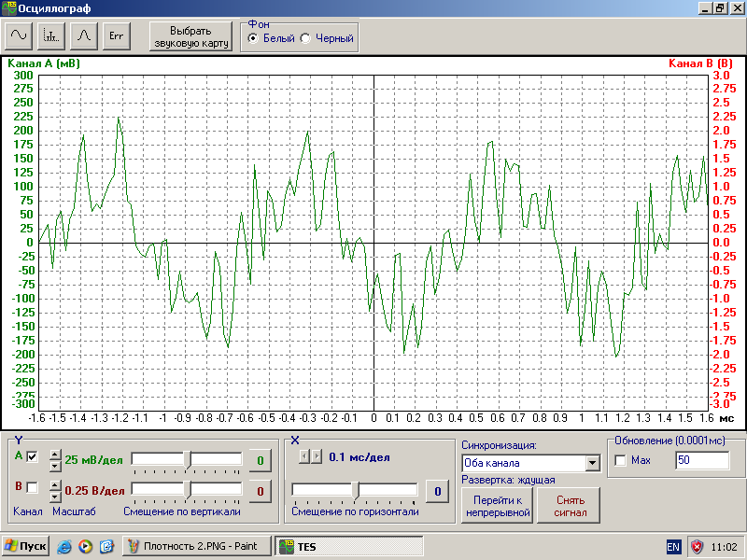Toggle the channel B checkbox
This screenshot has width=747, height=560.
pyautogui.click(x=32, y=487)
